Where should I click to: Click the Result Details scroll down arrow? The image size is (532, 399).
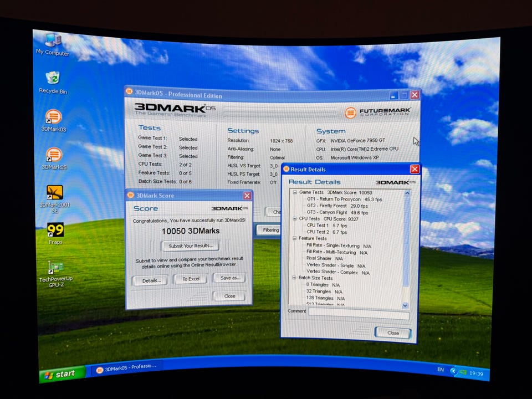pyautogui.click(x=405, y=305)
